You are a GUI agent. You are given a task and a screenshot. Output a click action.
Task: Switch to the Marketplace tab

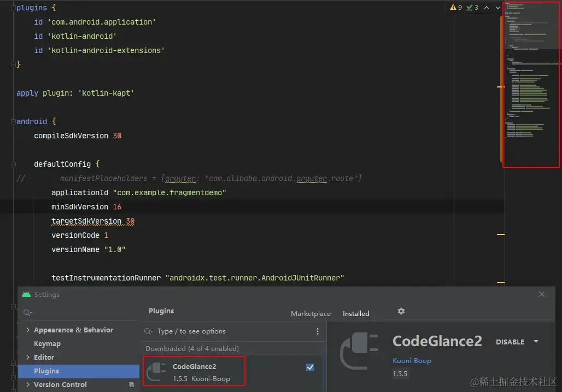tap(311, 313)
